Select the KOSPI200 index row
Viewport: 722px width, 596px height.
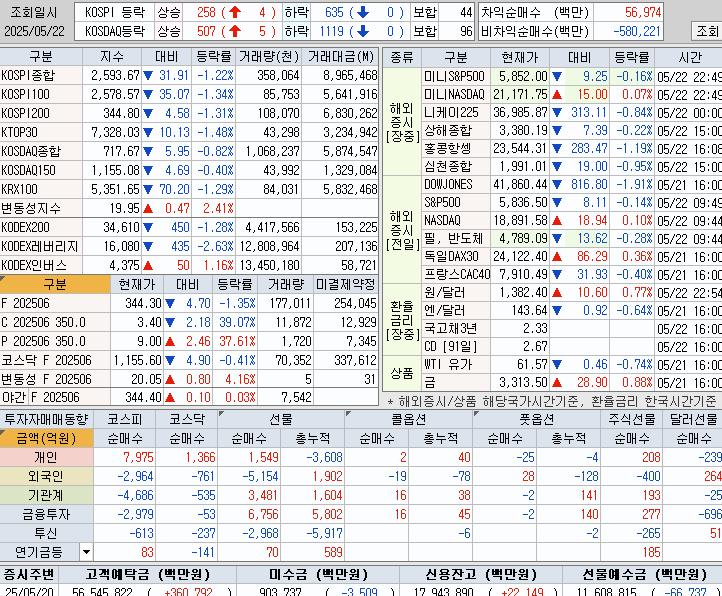[189, 113]
